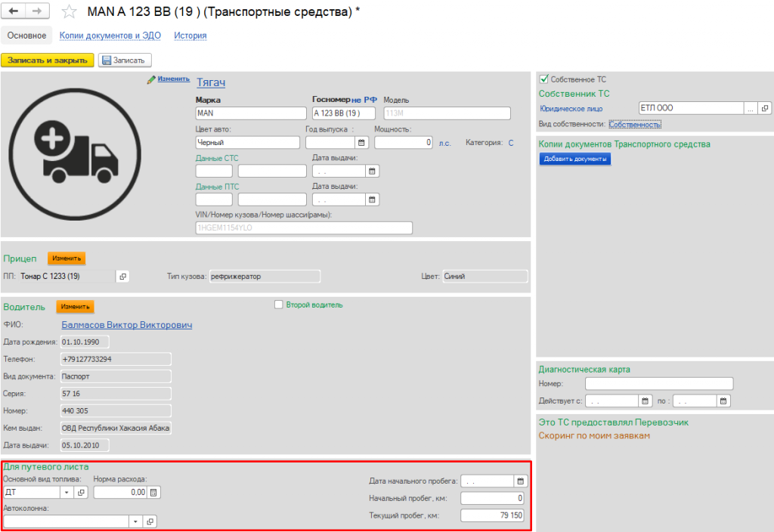
Task: Click the Записать save button
Action: pos(125,60)
